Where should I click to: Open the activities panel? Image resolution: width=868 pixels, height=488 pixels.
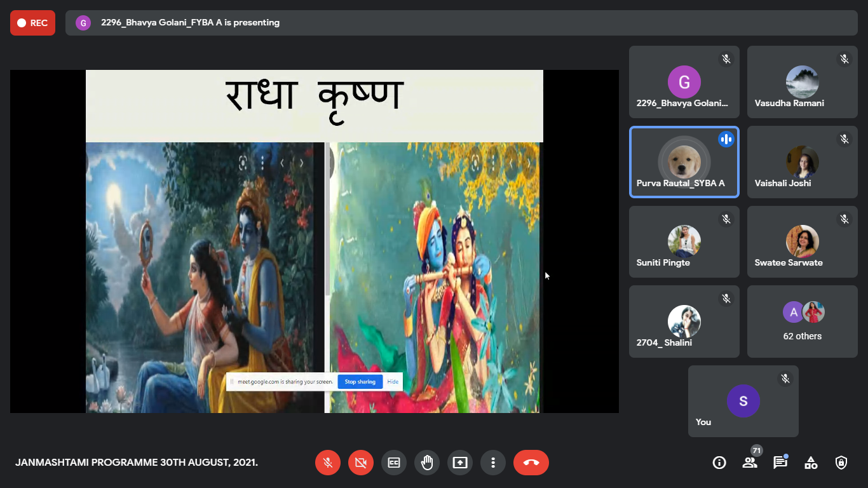[x=811, y=463]
